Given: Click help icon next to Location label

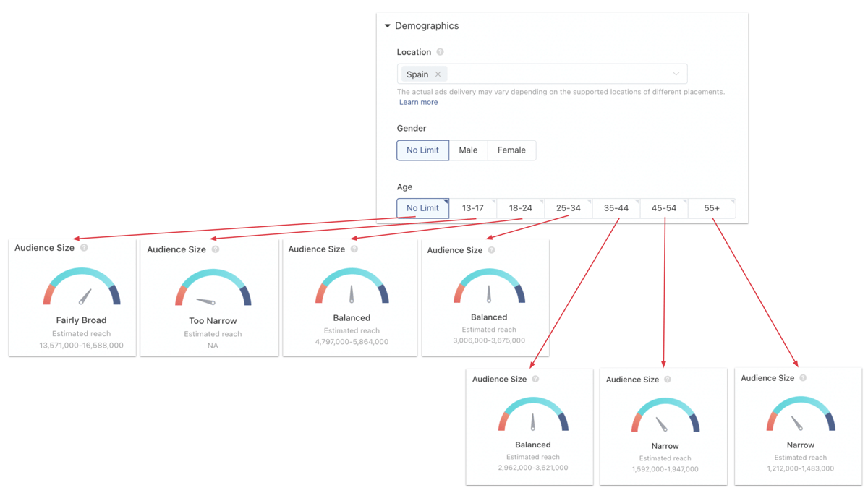Looking at the screenshot, I should coord(440,52).
